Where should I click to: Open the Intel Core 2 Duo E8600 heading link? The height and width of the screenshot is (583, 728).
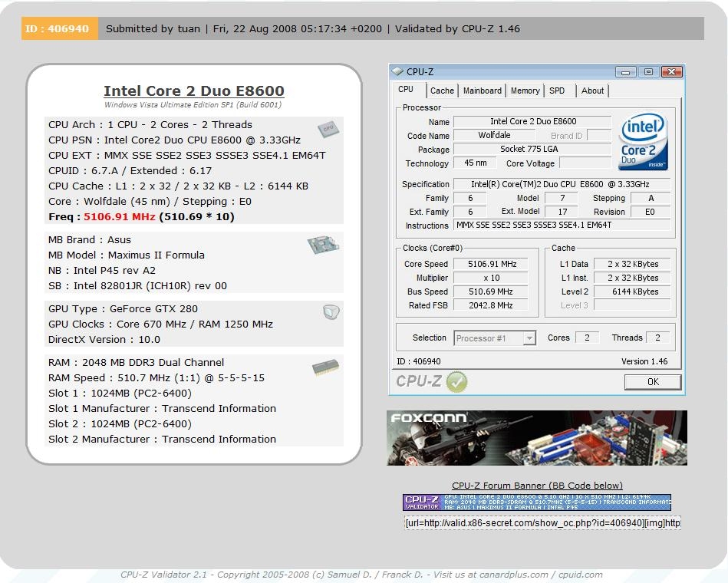(x=194, y=91)
